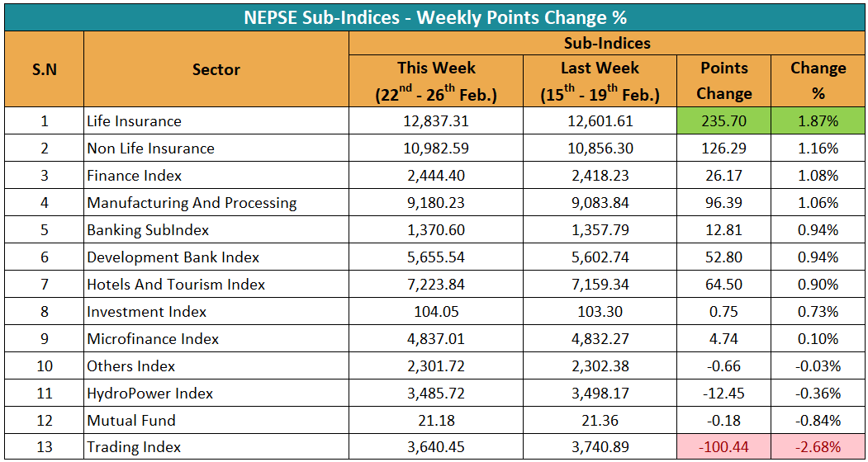Select the Banking SubIndex row label

click(148, 230)
